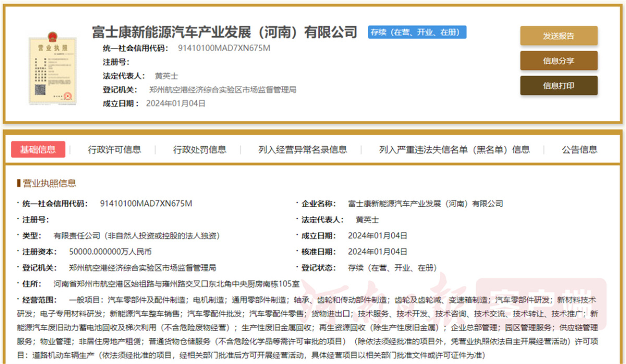This screenshot has height=364, width=626.
Task: Select the credit code 91410100MAD7XN675M in header
Action: pos(224,48)
